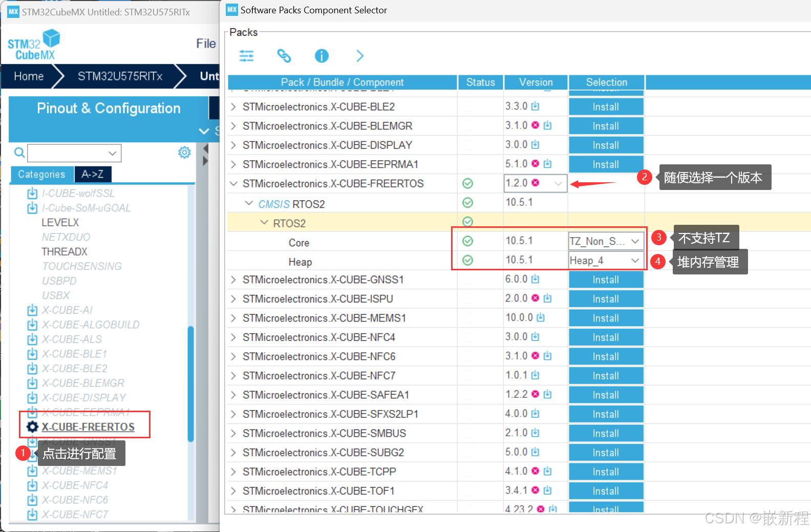
Task: Open the File menu in STM32CubeMX
Action: 206,44
